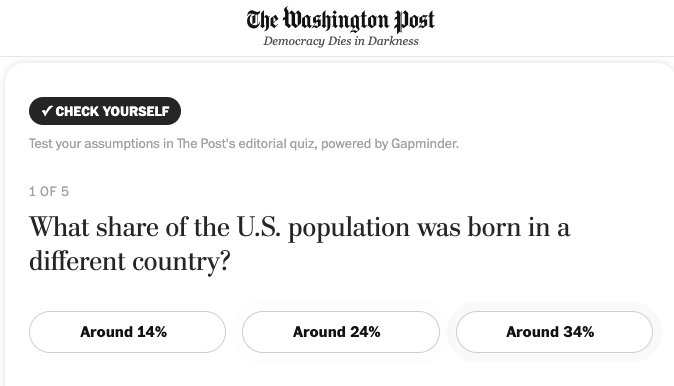This screenshot has width=674, height=386.
Task: Click the 1 OF 5 progress indicator
Action: pyautogui.click(x=49, y=191)
